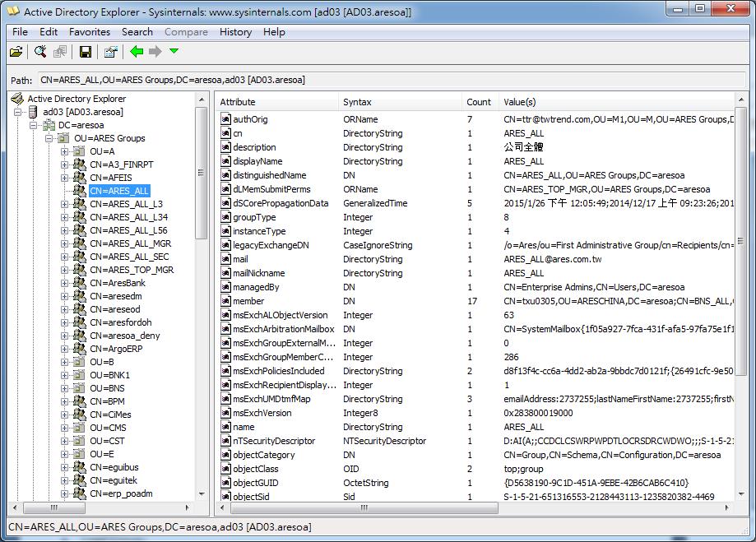The image size is (756, 542).
Task: Sort by the Value(s) column header
Action: click(615, 102)
